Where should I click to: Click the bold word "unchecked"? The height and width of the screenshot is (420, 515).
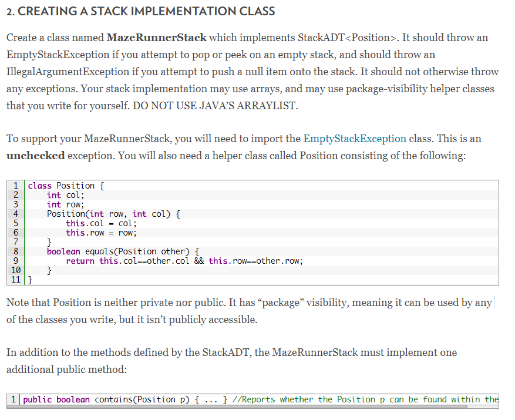(x=36, y=156)
